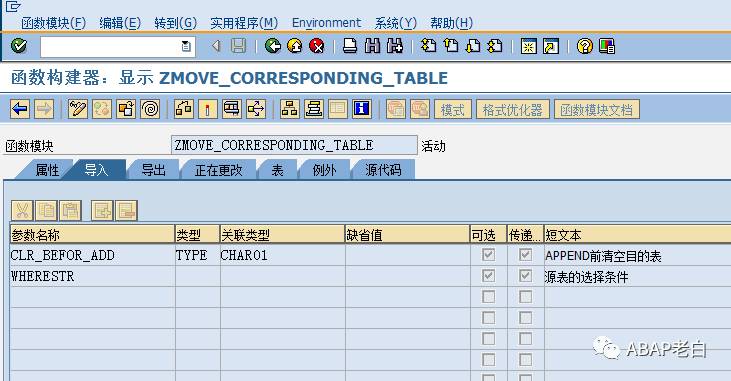Open the 帮助(H) menu

[451, 22]
